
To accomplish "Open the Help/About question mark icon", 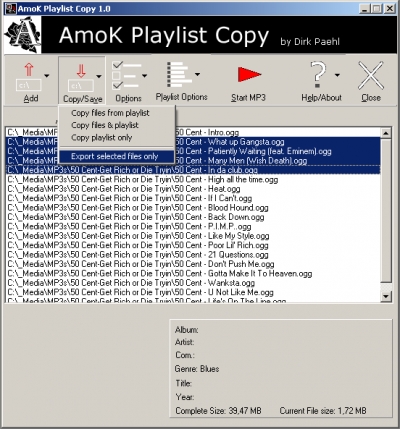I will point(318,75).
